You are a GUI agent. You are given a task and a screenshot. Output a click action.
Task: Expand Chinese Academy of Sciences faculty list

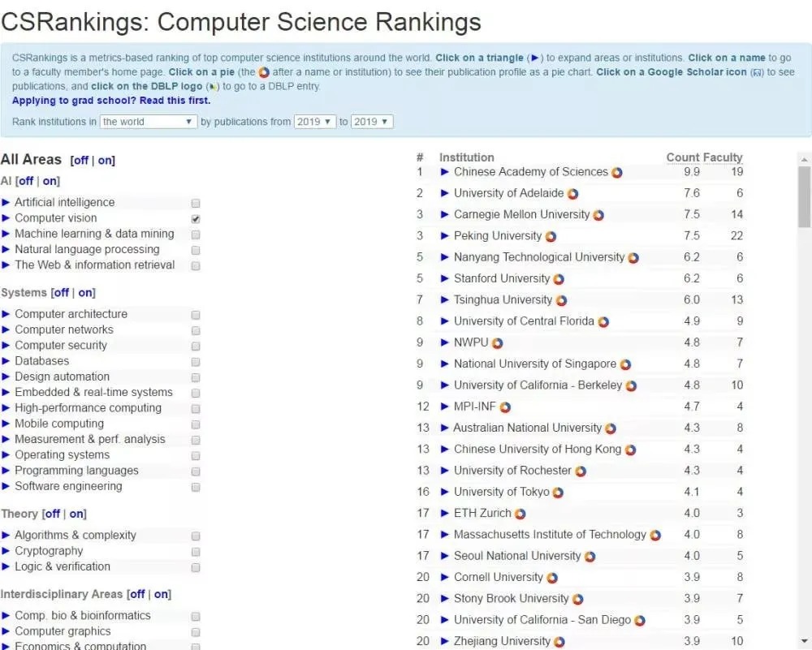(x=444, y=172)
